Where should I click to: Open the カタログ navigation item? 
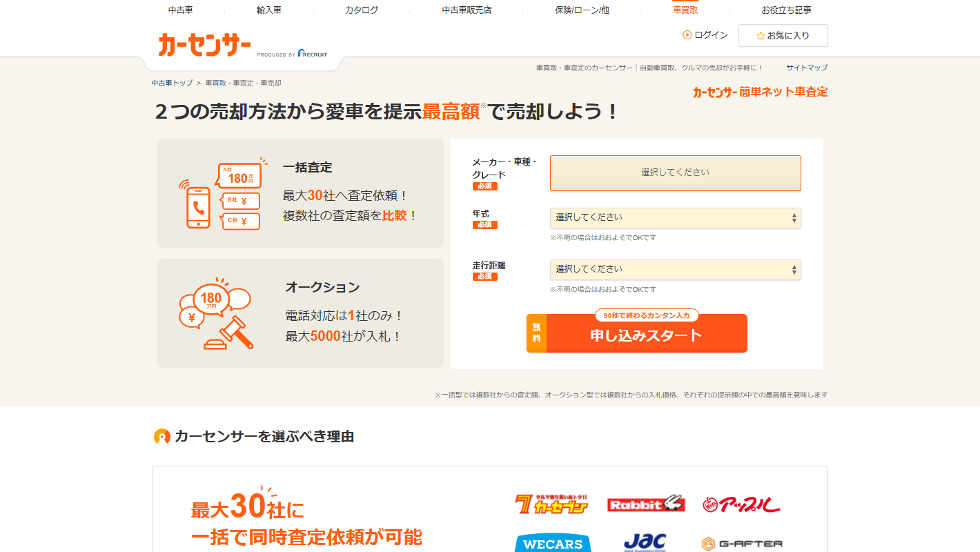pyautogui.click(x=362, y=10)
